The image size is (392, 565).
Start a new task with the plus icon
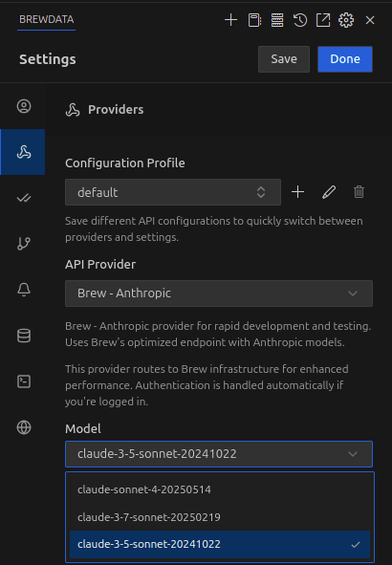(231, 20)
